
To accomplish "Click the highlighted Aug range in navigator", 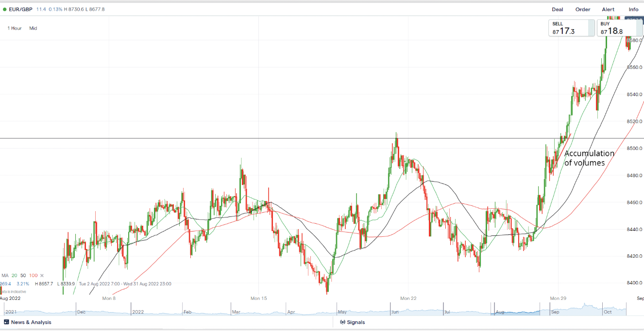I will pos(516,310).
